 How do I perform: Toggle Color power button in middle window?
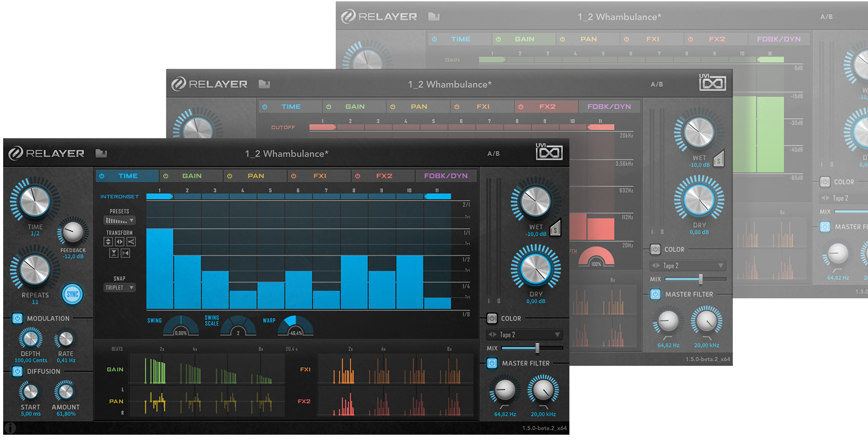coord(655,250)
